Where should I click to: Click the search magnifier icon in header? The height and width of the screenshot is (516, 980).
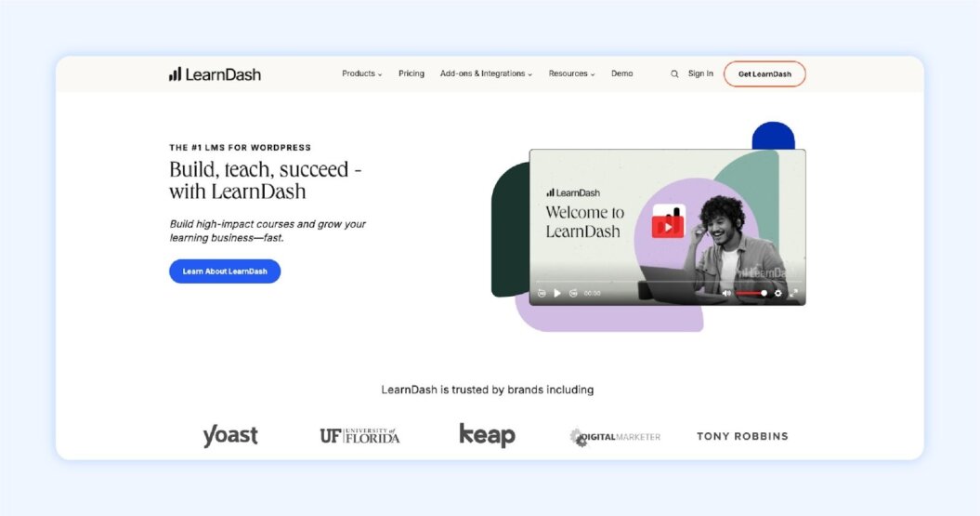click(x=674, y=73)
